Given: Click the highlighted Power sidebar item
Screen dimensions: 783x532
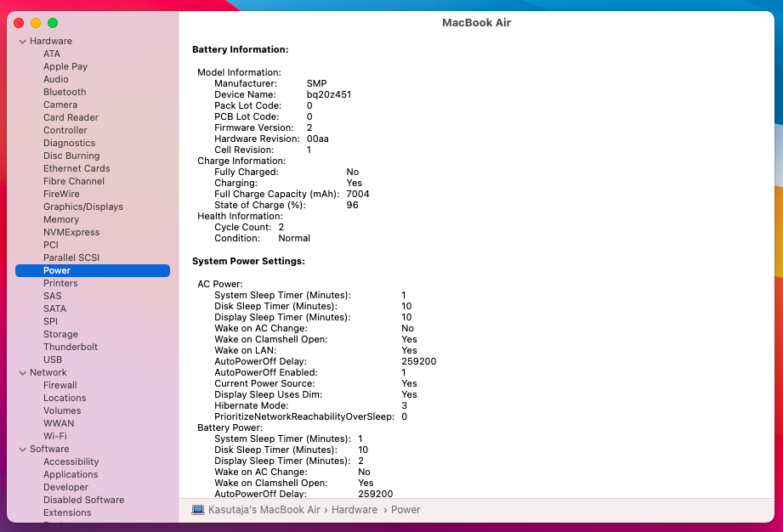Looking at the screenshot, I should click(x=93, y=270).
